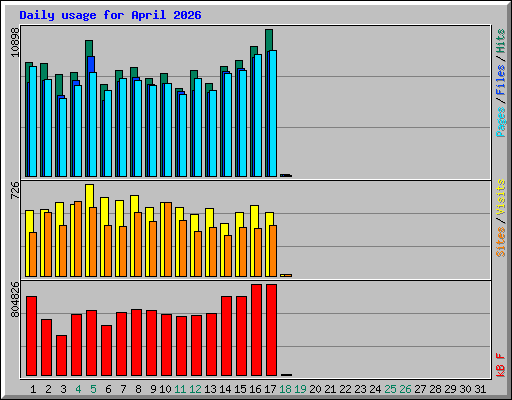Select day 22 on the date axis
Screen dimensions: 512x400
pyautogui.click(x=345, y=389)
